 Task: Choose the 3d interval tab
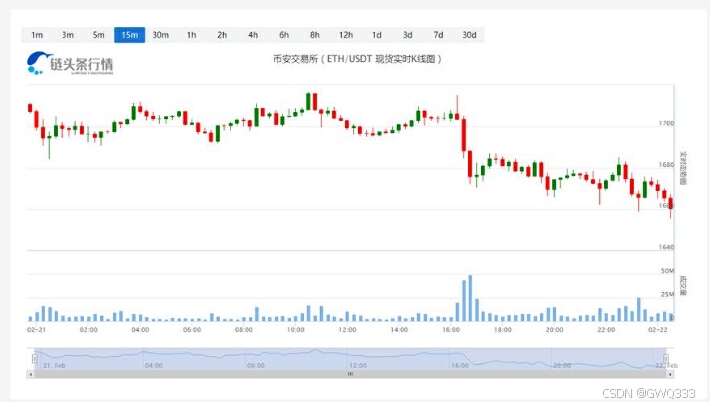click(x=408, y=35)
